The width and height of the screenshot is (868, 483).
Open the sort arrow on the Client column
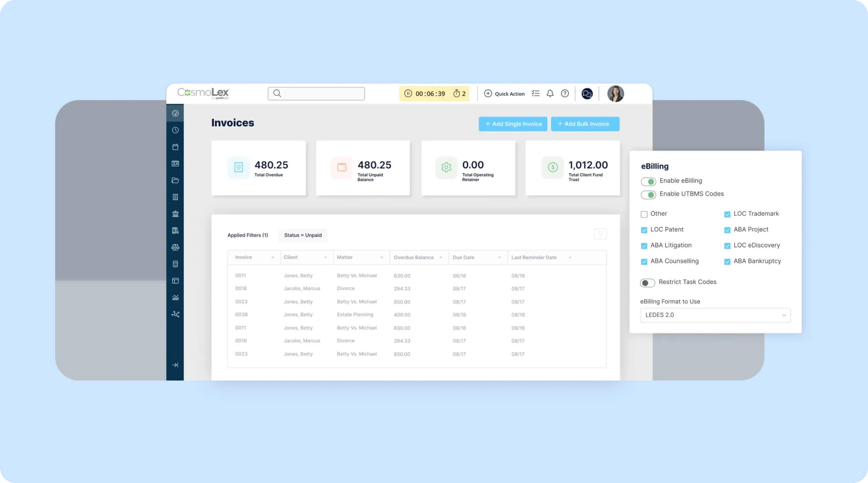click(326, 257)
